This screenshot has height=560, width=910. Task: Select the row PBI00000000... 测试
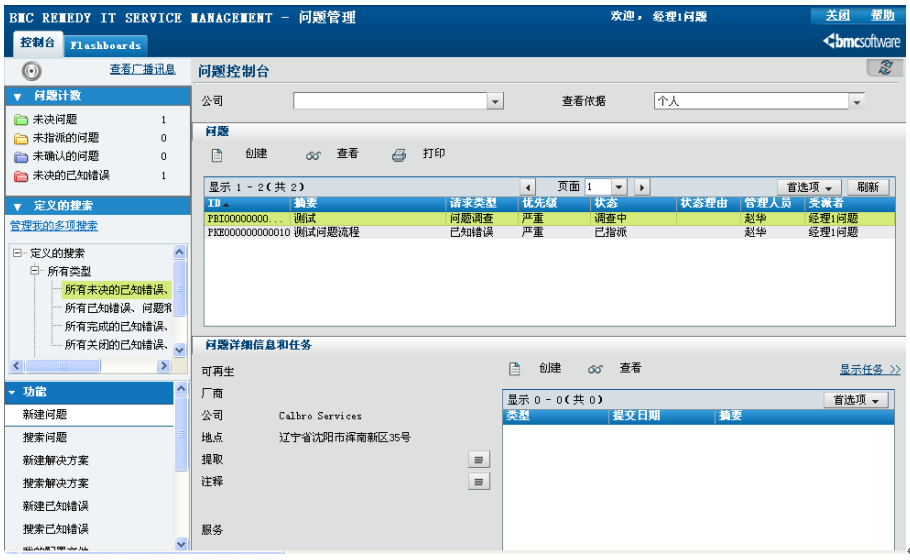(x=550, y=219)
